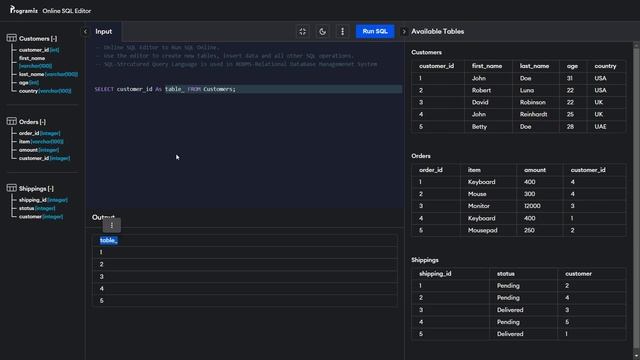Toggle dark mode moon icon
640x360 pixels.
[322, 31]
